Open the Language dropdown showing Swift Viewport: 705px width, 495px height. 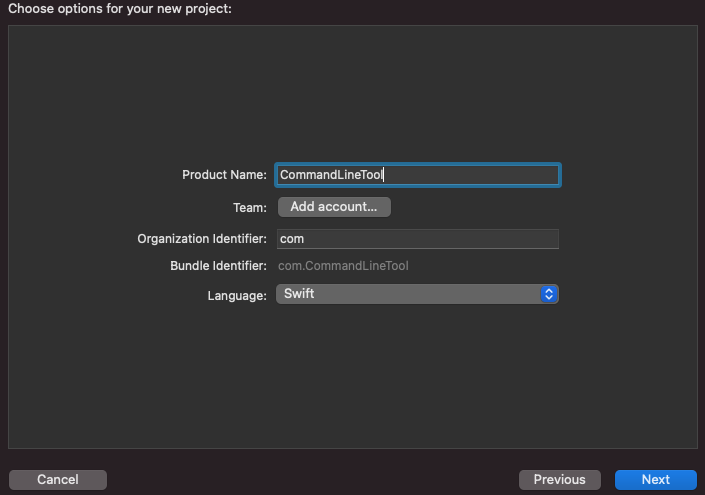(417, 294)
